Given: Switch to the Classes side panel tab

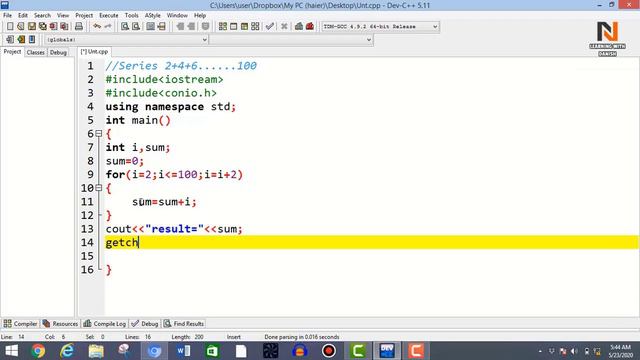Looking at the screenshot, I should [36, 52].
